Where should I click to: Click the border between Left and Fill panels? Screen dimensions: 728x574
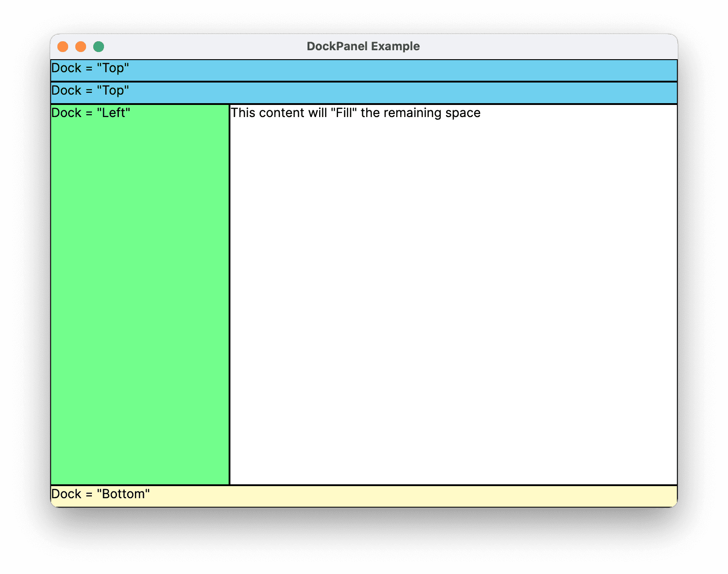pos(229,291)
